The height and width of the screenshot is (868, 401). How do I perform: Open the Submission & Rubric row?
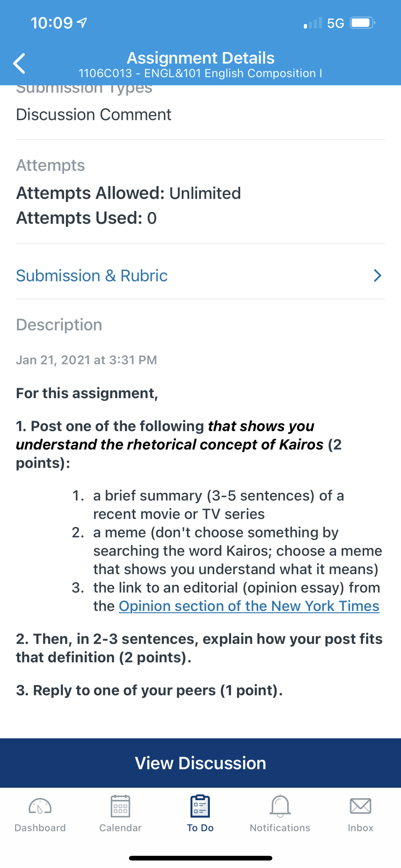[200, 276]
